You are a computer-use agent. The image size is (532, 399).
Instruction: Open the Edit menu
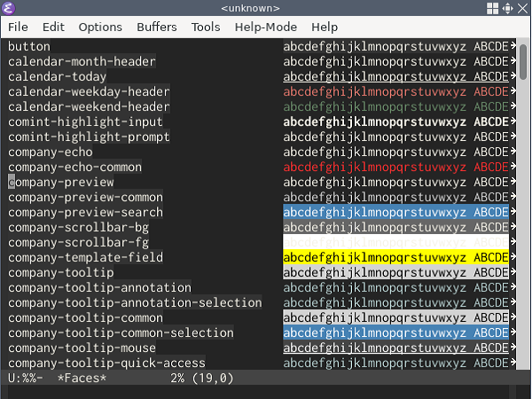pos(53,27)
